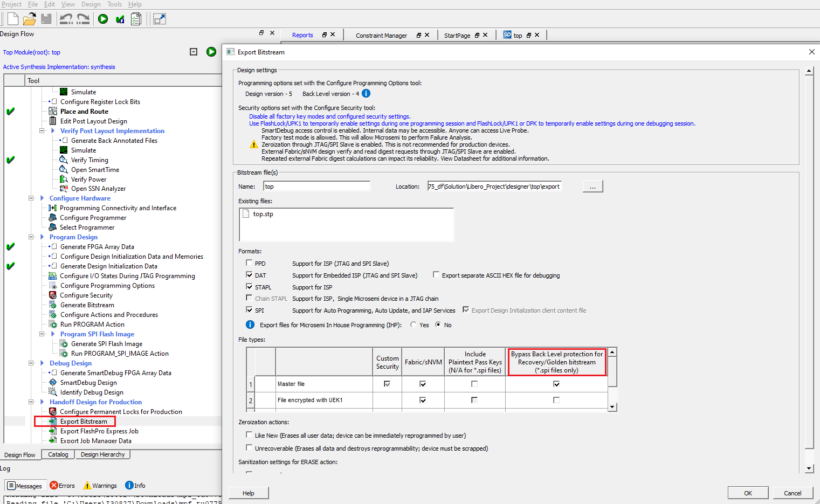Enable Like New zeroization action checkbox
The image size is (820, 504).
coord(249,435)
